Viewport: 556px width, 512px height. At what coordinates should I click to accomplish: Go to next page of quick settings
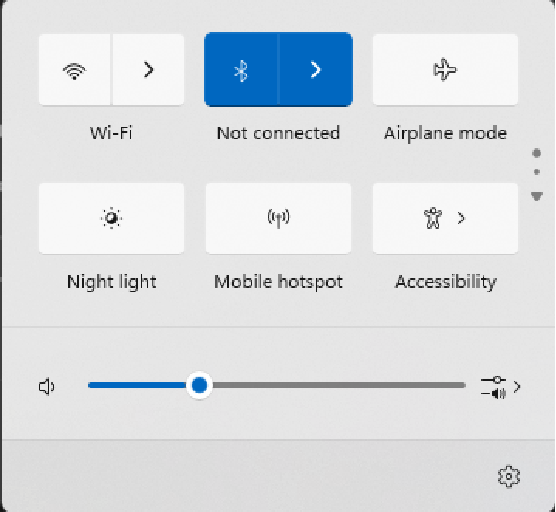pos(537,196)
